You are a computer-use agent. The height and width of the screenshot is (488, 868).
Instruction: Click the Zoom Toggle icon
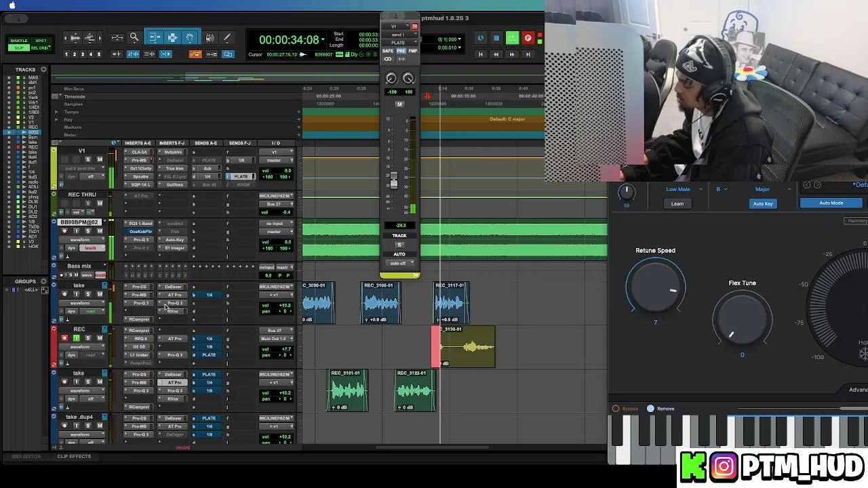117,38
